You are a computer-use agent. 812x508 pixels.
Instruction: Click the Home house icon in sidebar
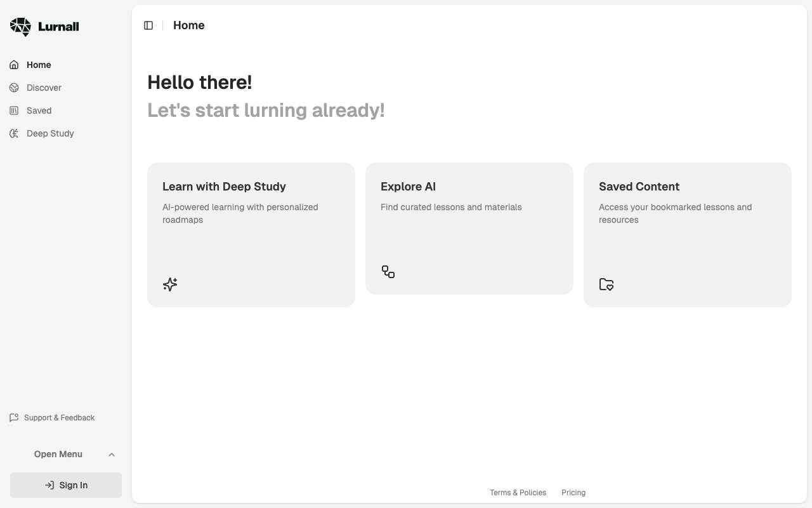tap(14, 65)
